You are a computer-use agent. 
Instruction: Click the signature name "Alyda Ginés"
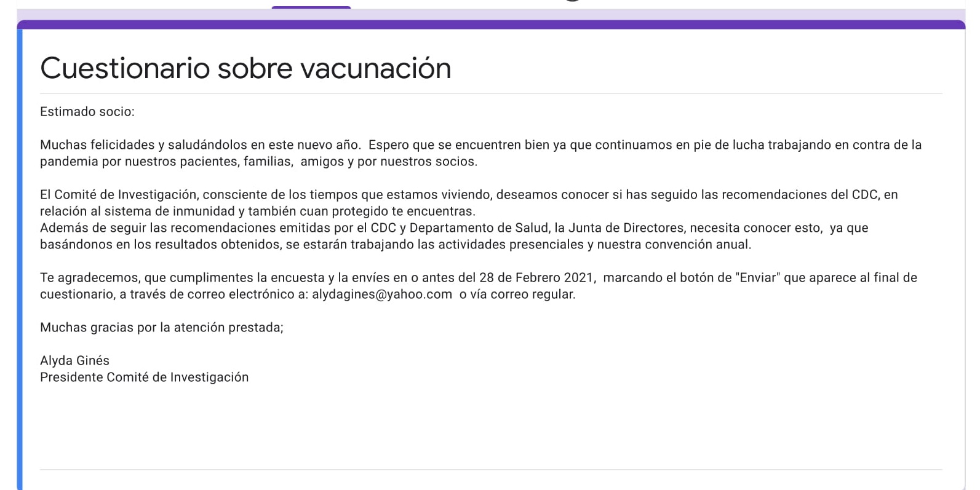pyautogui.click(x=74, y=361)
